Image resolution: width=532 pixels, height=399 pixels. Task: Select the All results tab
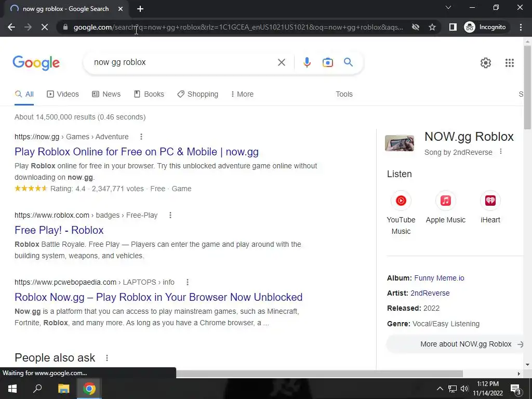pyautogui.click(x=24, y=95)
